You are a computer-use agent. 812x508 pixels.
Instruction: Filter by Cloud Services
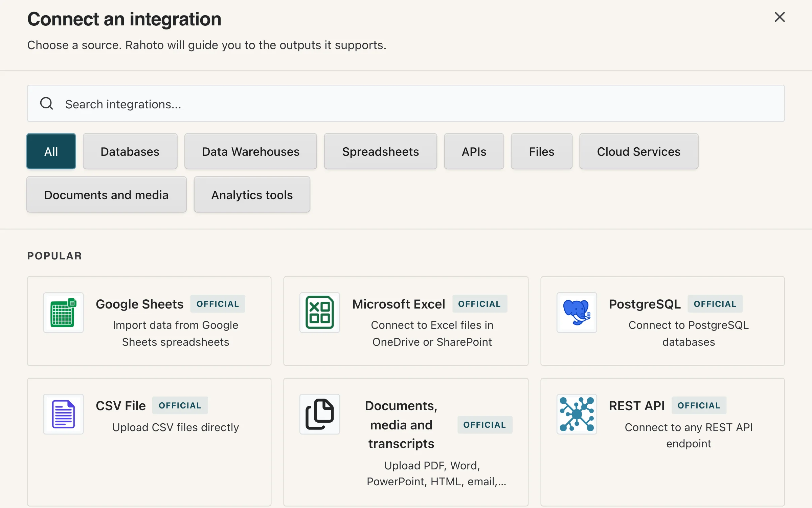tap(639, 151)
